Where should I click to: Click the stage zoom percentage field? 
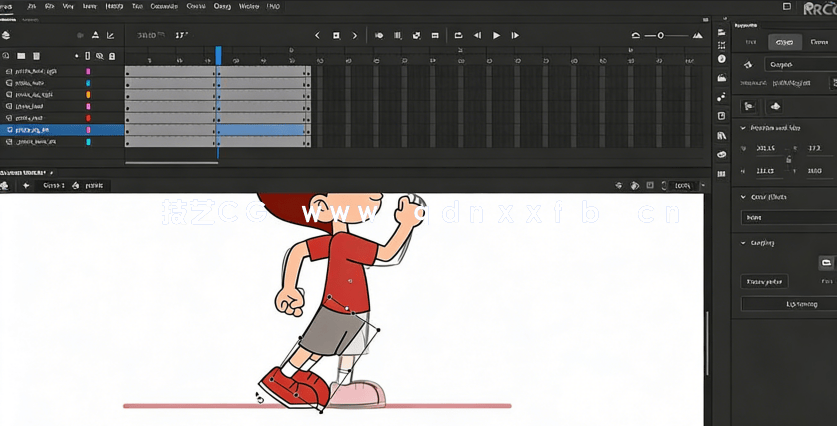pos(683,186)
